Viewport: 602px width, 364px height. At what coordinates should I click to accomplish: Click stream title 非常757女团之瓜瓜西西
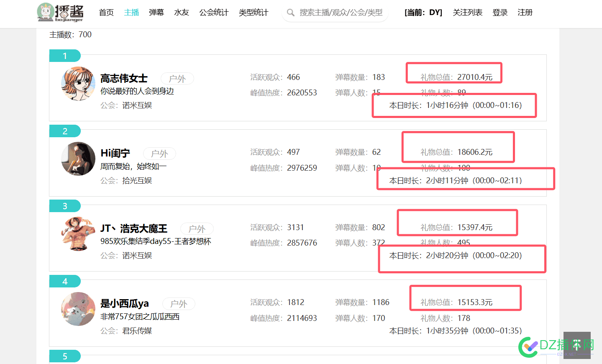coord(140,317)
